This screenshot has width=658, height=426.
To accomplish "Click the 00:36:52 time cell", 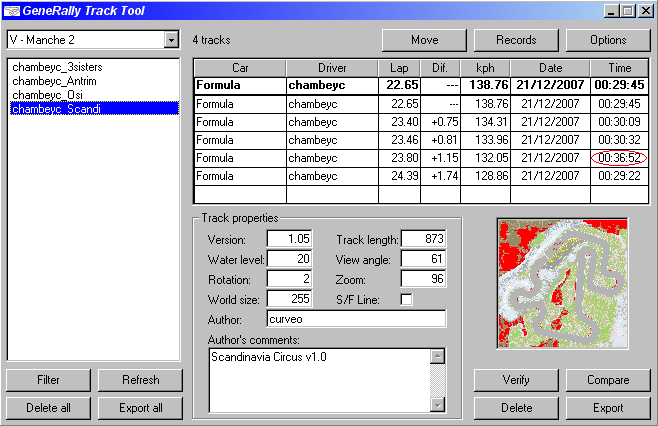I will [619, 158].
